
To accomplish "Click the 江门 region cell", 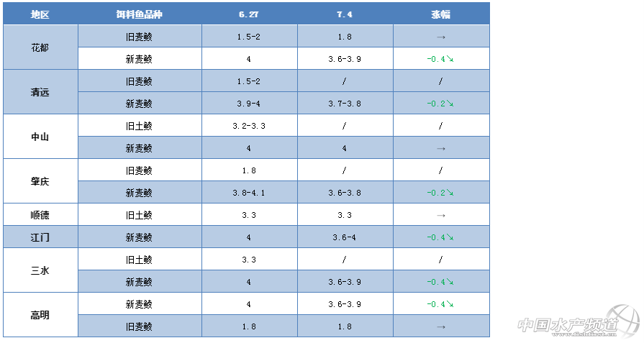I will tap(40, 237).
